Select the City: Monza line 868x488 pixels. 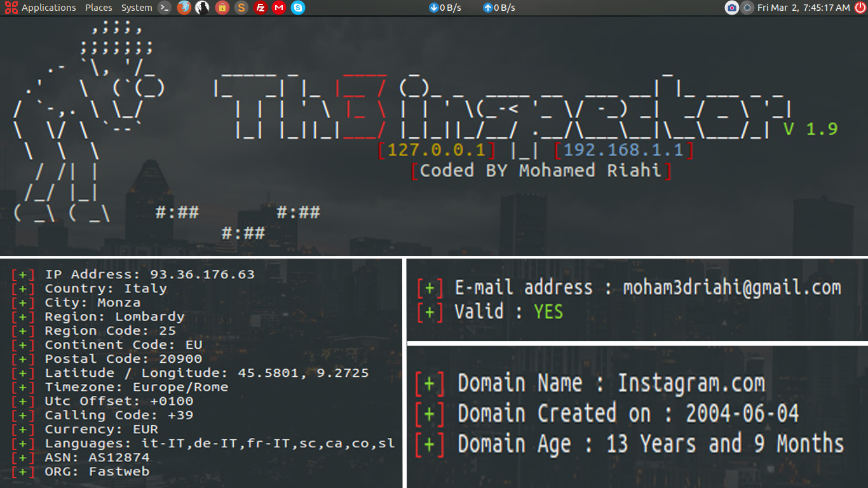coord(76,302)
